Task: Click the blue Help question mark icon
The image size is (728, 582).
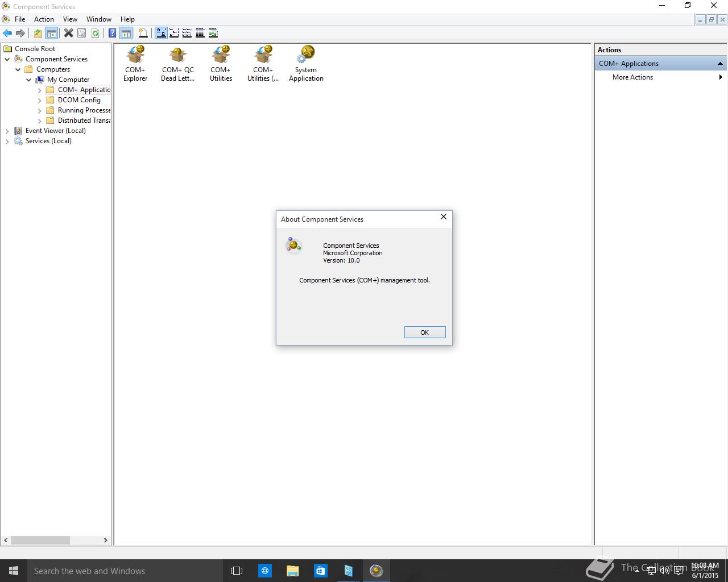Action: pyautogui.click(x=113, y=33)
